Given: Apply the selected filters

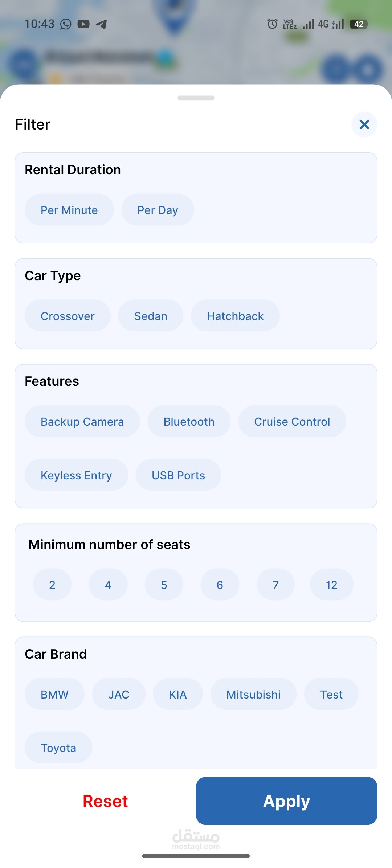Looking at the screenshot, I should (x=286, y=801).
